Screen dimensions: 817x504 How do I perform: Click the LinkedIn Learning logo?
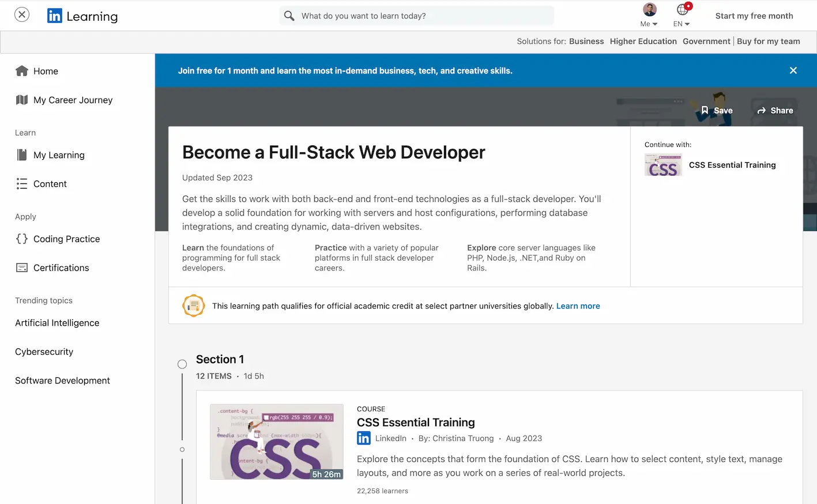pyautogui.click(x=82, y=16)
